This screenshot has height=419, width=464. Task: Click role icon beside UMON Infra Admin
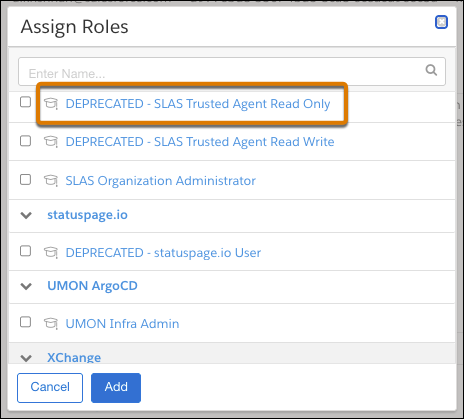51,323
